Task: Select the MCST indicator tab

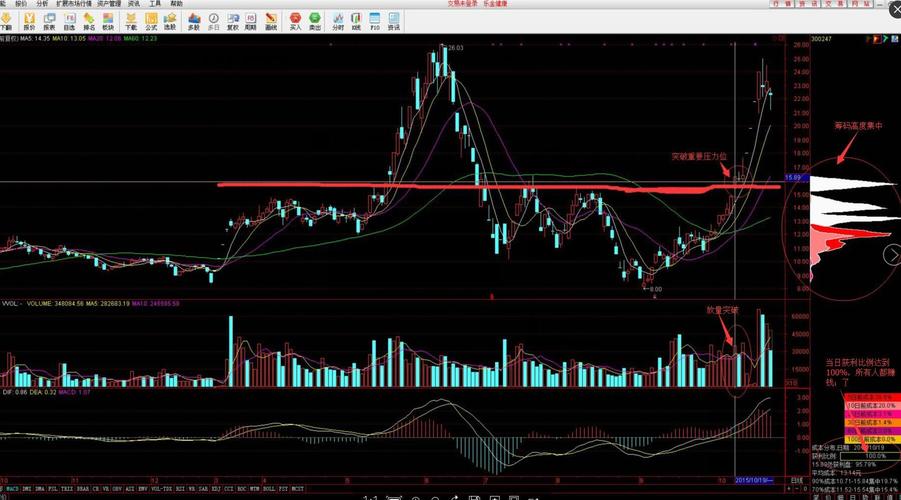Action: click(298, 489)
